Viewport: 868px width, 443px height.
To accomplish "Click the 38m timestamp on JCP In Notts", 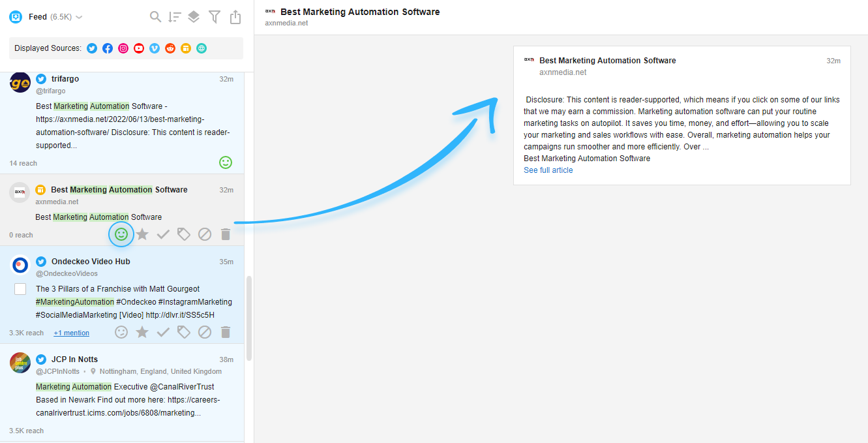I will tap(226, 359).
